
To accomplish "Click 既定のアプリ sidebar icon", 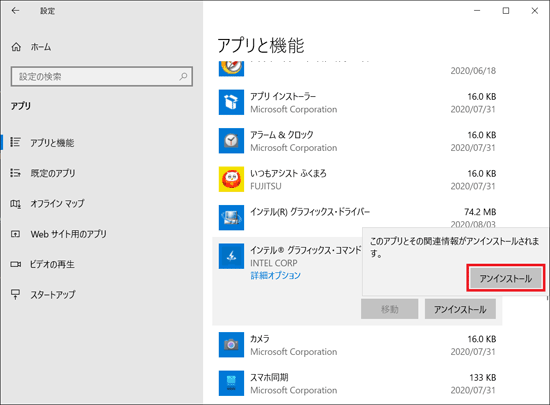I will click(x=15, y=173).
